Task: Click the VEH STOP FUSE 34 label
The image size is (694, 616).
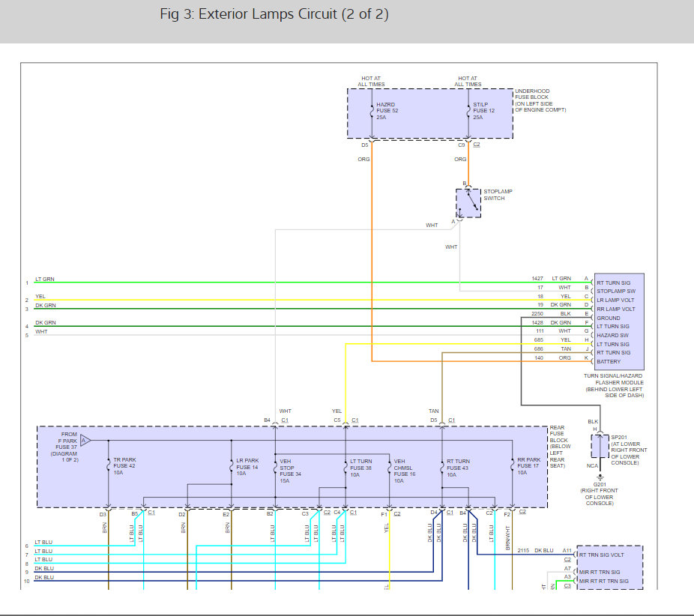Action: [x=290, y=471]
